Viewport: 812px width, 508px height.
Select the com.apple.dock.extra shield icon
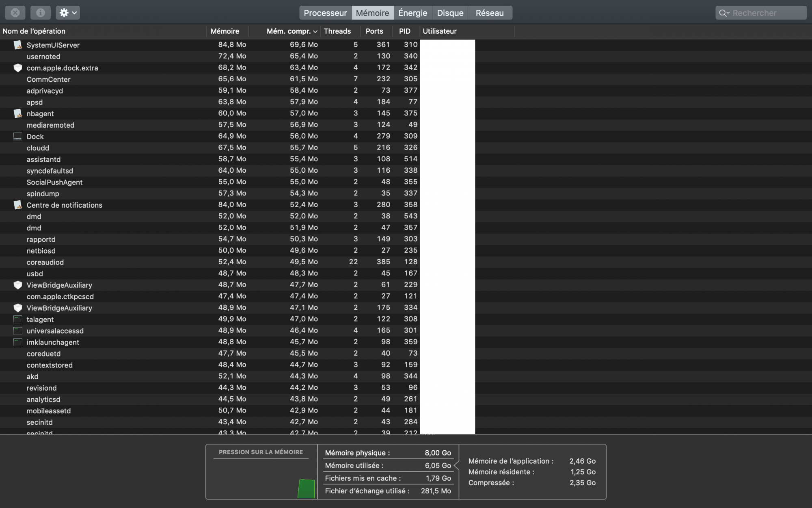[17, 68]
